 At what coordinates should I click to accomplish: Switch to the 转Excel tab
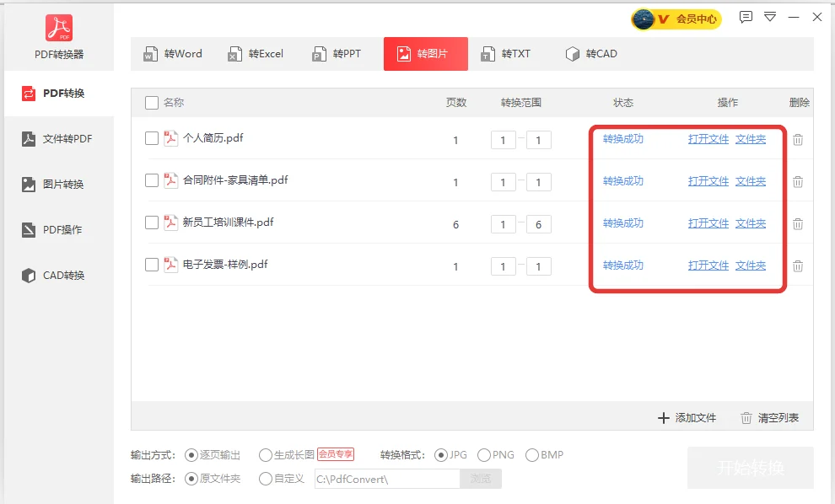tap(256, 54)
